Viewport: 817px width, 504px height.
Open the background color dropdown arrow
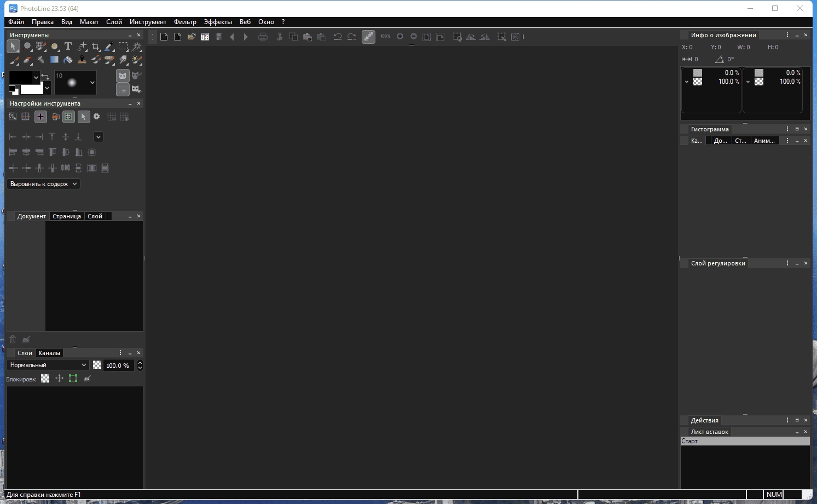point(47,88)
